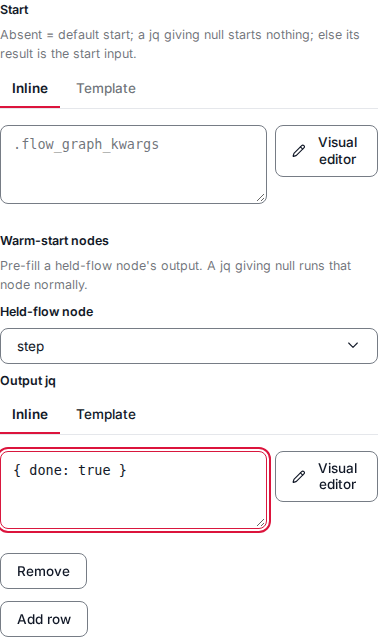Click the resize grip of the .flow_graph_kwargs textarea
The image size is (378, 638).
point(261,198)
